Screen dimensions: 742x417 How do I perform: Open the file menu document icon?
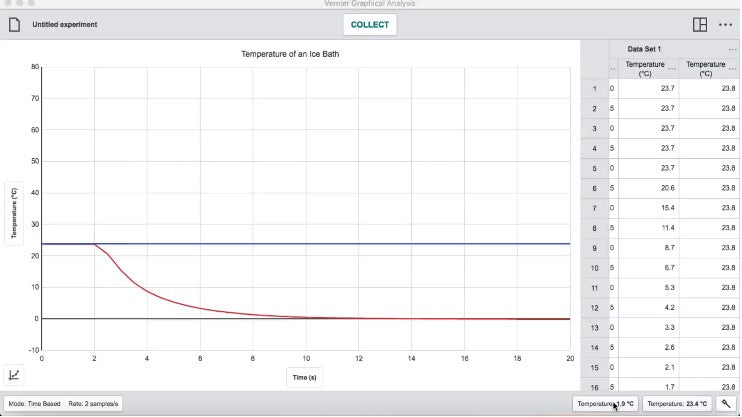tap(14, 25)
